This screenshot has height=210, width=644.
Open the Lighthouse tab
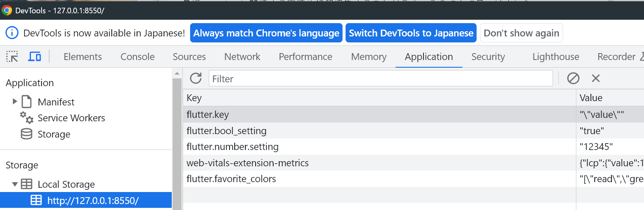(x=556, y=57)
